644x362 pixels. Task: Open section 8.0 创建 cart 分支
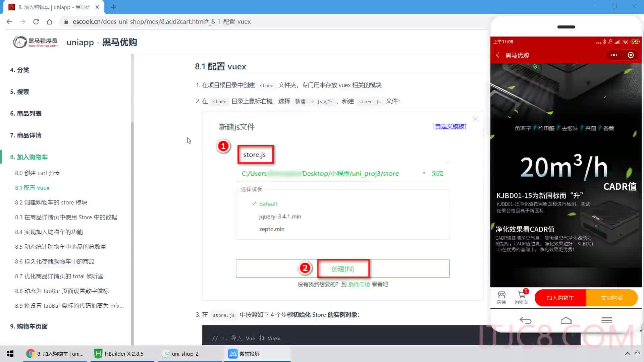38,173
